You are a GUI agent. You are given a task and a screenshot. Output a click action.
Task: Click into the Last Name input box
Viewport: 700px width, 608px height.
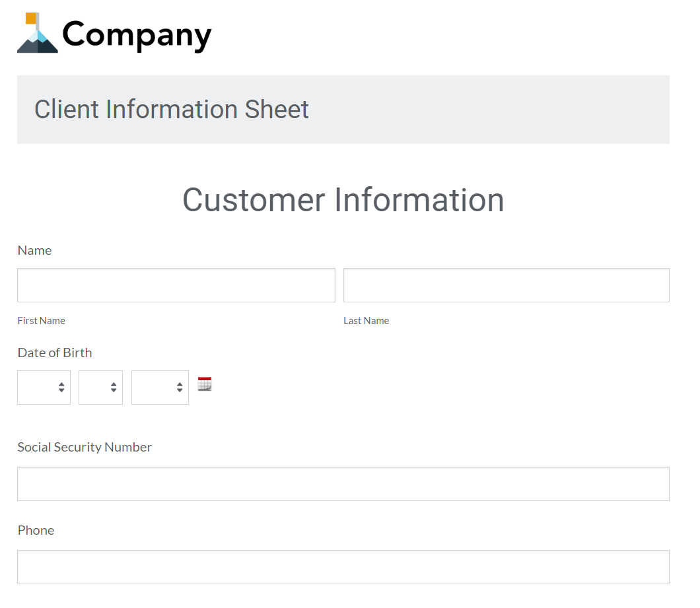506,285
